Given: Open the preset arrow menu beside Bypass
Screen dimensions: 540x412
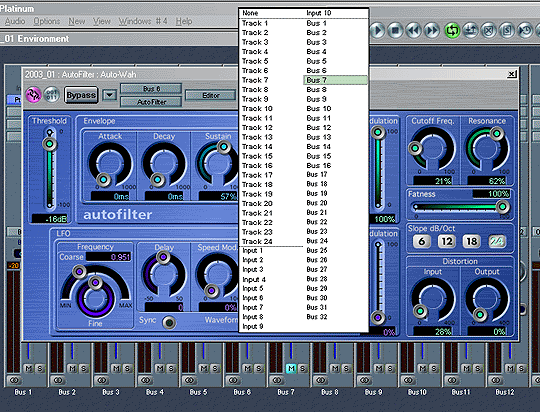Looking at the screenshot, I should [x=110, y=95].
